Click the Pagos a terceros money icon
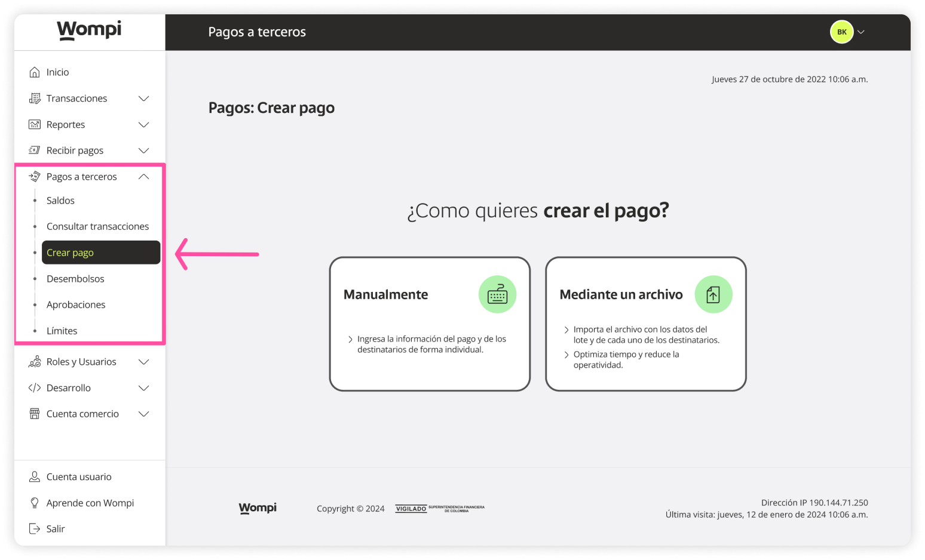Image resolution: width=925 pixels, height=560 pixels. (x=35, y=176)
